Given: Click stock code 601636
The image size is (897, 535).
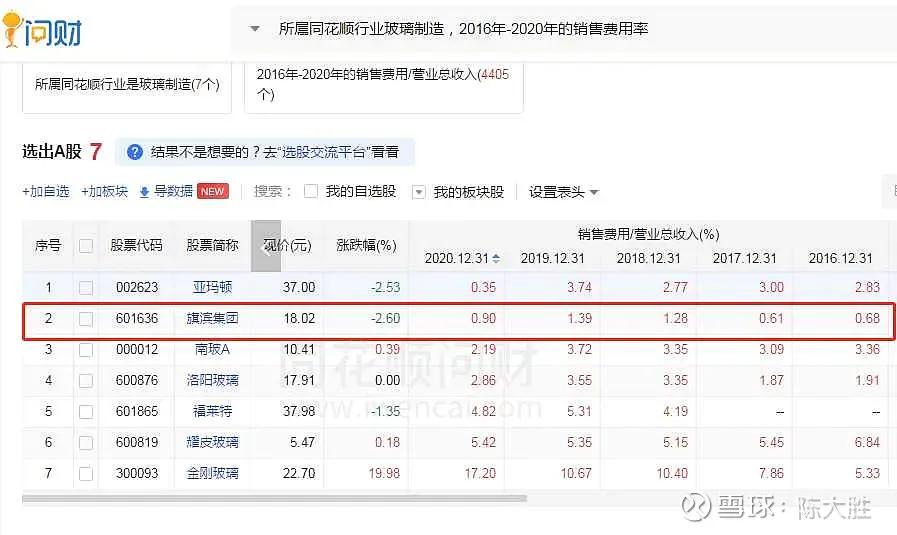Looking at the screenshot, I should tap(137, 318).
